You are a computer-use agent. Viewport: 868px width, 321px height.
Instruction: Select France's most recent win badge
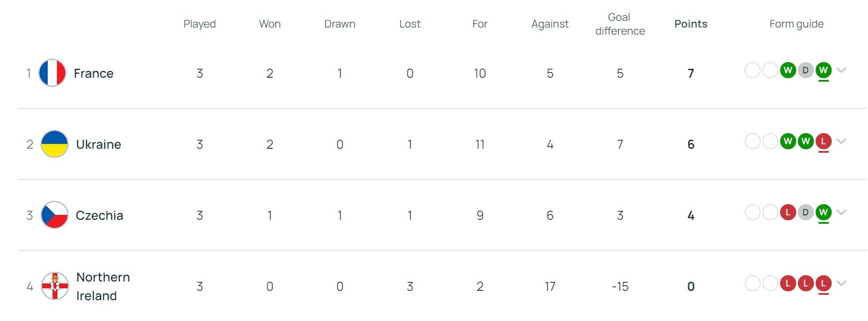[x=823, y=70]
